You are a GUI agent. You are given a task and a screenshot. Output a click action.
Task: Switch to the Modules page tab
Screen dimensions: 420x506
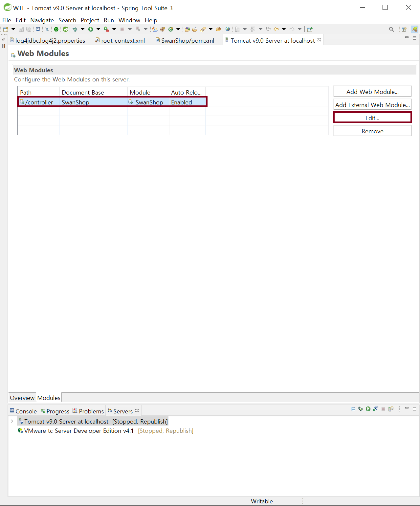click(49, 398)
